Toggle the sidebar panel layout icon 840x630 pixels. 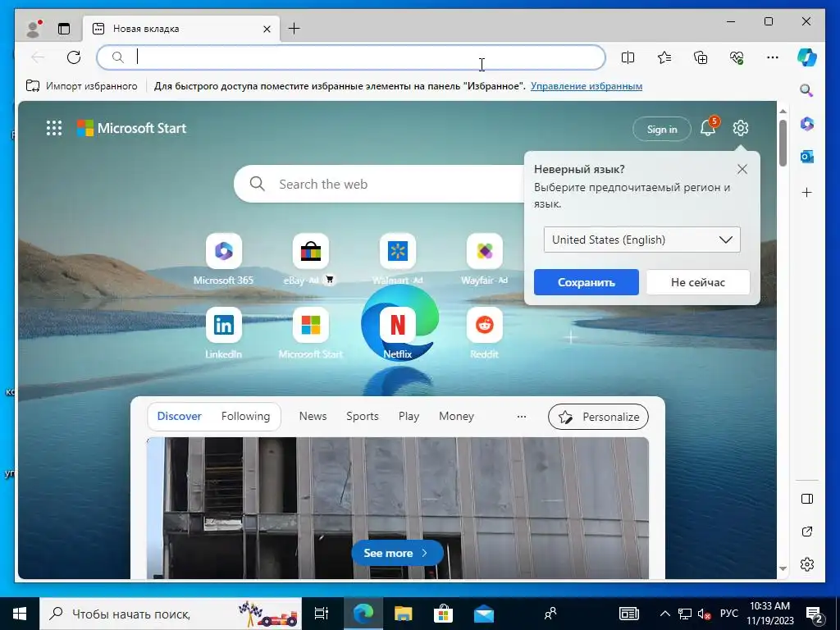pyautogui.click(x=807, y=499)
